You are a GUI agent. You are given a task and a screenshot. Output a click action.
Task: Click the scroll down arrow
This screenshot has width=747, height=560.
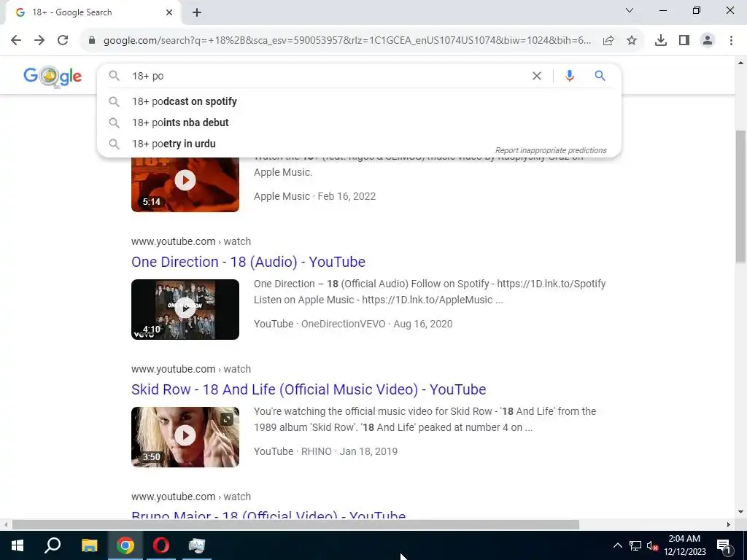(x=740, y=512)
